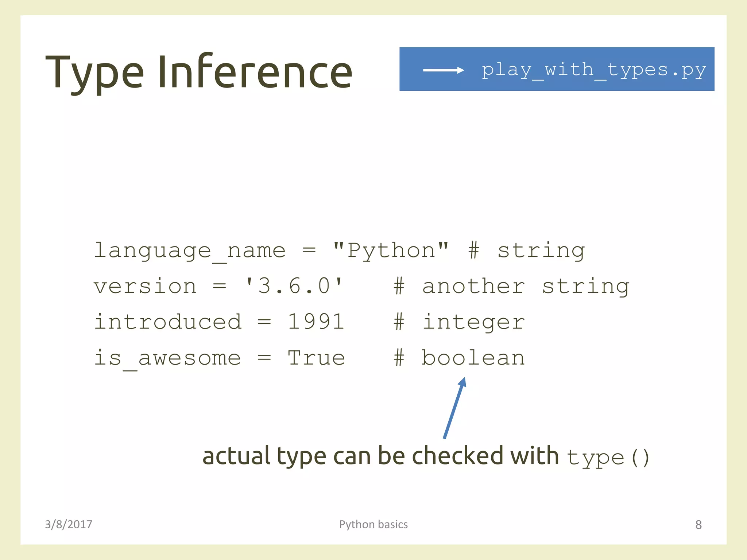
Task: Click the version variable name
Action: tap(145, 286)
